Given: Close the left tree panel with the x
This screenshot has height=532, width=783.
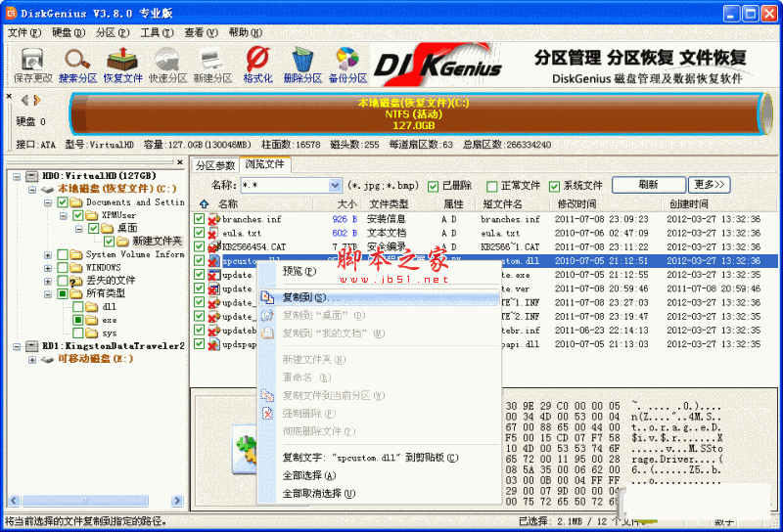Looking at the screenshot, I should pos(180,162).
